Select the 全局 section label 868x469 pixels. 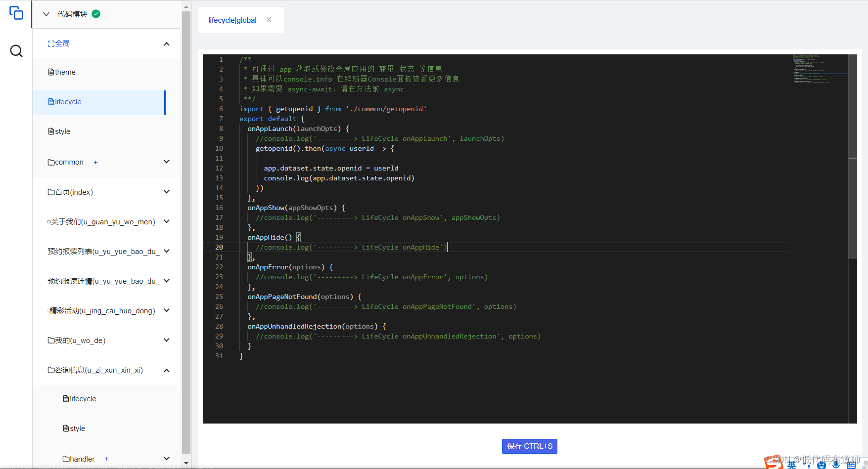pos(62,43)
